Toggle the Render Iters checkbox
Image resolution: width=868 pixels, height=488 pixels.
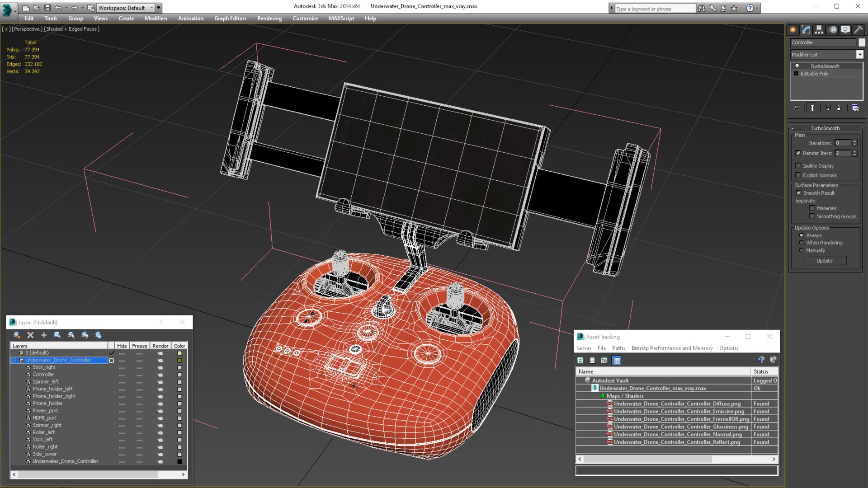798,153
